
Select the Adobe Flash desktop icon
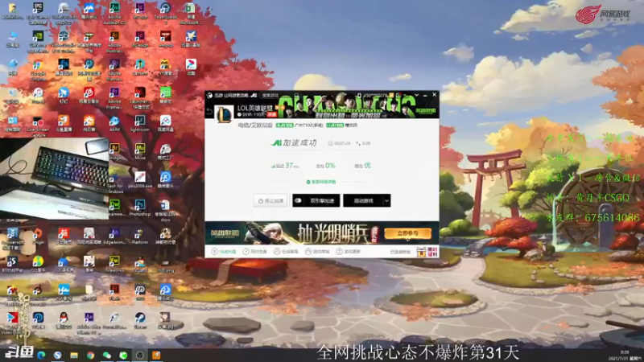click(114, 292)
